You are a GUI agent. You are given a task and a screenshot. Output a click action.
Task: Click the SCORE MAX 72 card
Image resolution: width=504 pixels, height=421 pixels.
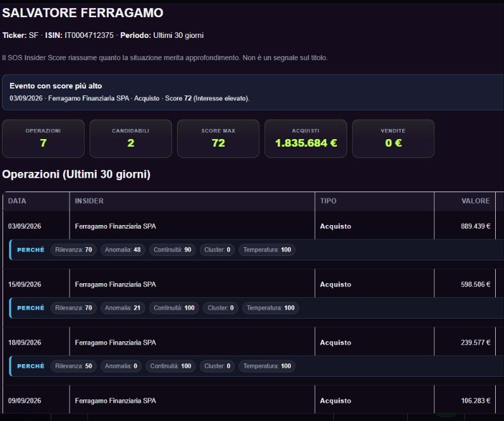point(218,138)
